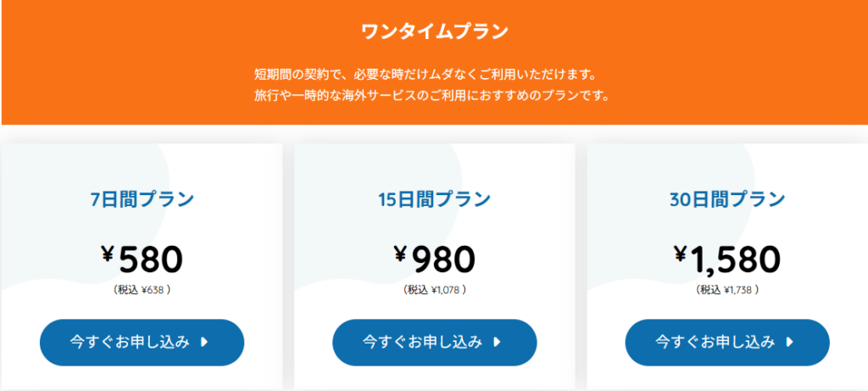Select the 30日間プラン card title

pos(727,200)
